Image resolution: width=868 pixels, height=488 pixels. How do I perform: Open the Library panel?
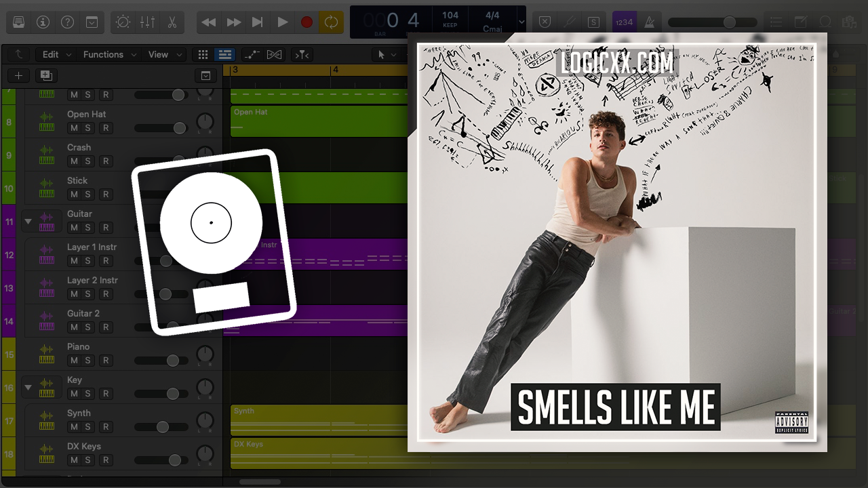[18, 22]
